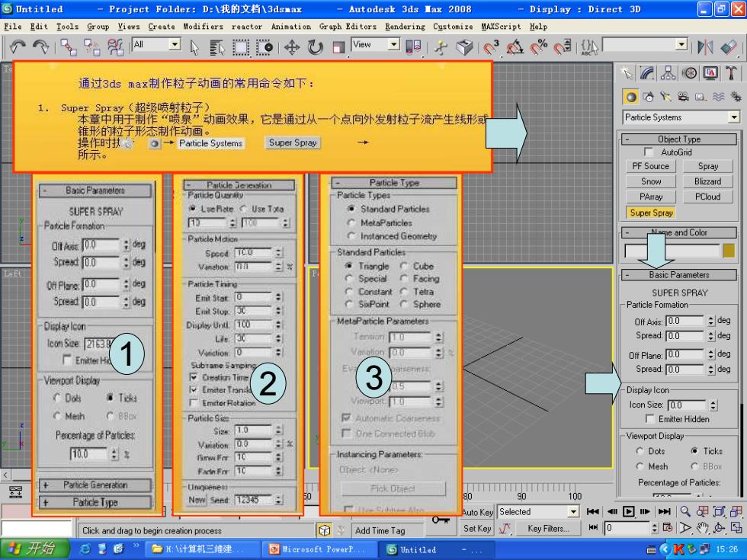
Task: Click the Key Filters button
Action: point(547,529)
